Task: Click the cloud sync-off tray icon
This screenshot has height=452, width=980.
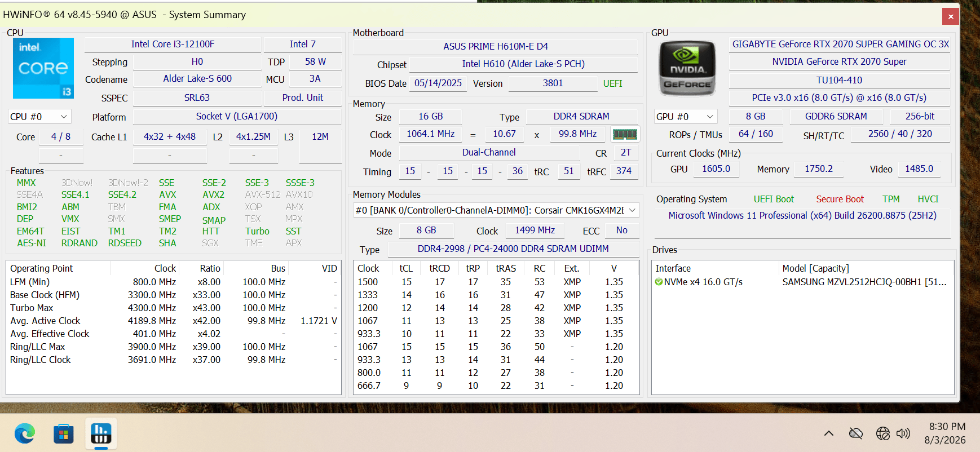Action: 856,433
